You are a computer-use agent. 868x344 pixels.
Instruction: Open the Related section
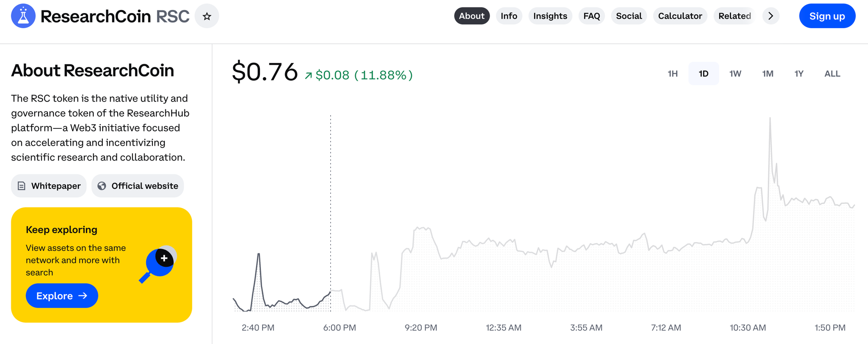[734, 16]
